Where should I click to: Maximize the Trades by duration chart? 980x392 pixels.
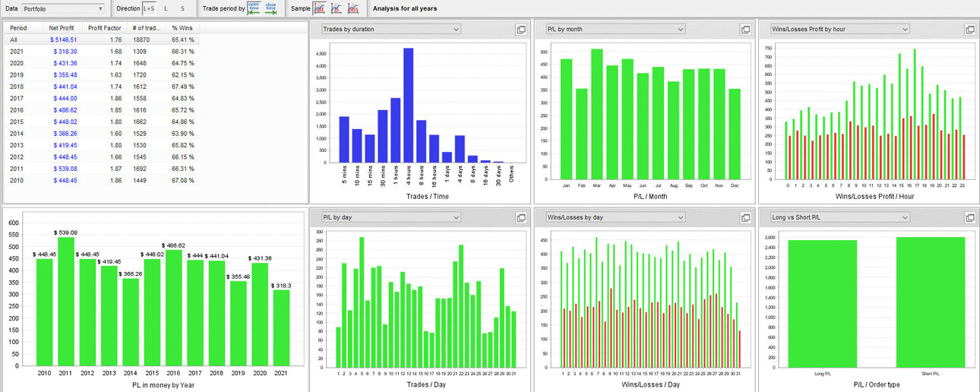(x=521, y=30)
